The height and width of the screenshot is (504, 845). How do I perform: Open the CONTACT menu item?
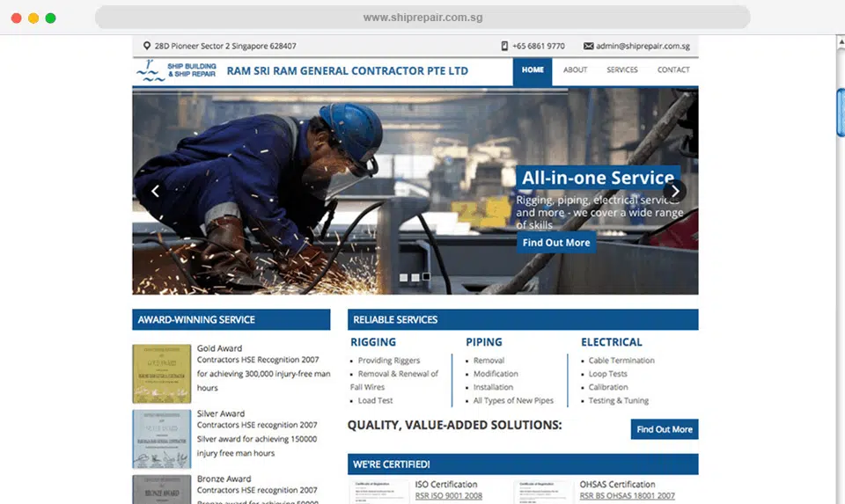(x=673, y=70)
